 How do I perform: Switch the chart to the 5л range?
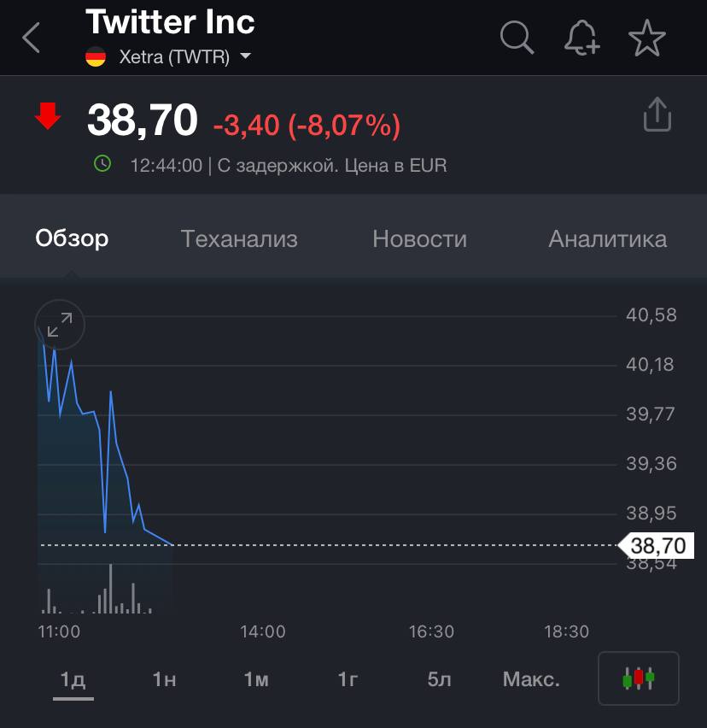pos(439,680)
